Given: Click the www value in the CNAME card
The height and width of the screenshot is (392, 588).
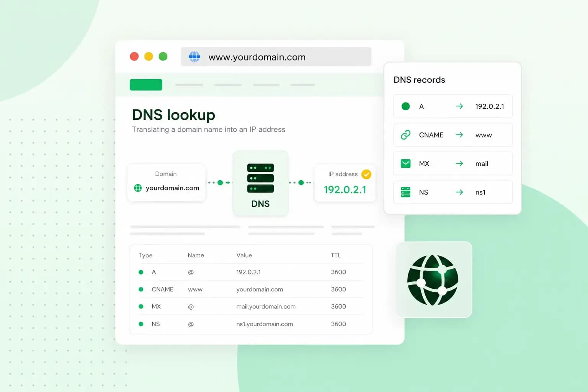Looking at the screenshot, I should [483, 135].
